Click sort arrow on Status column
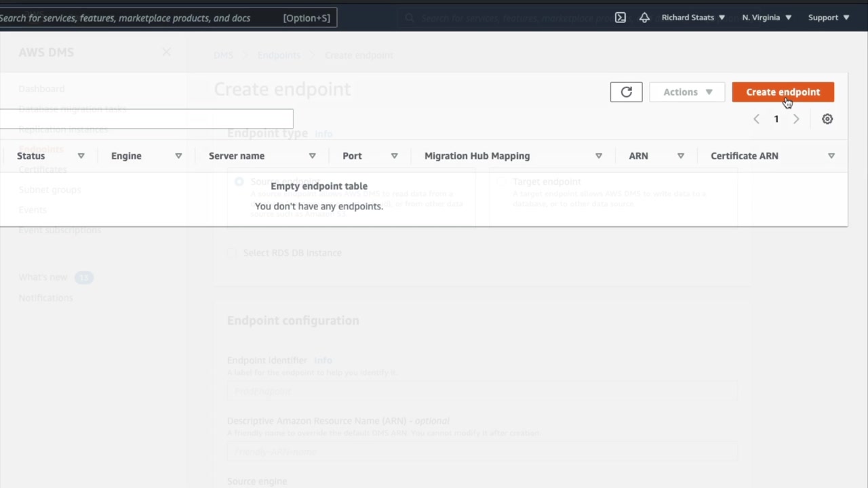 coord(81,156)
